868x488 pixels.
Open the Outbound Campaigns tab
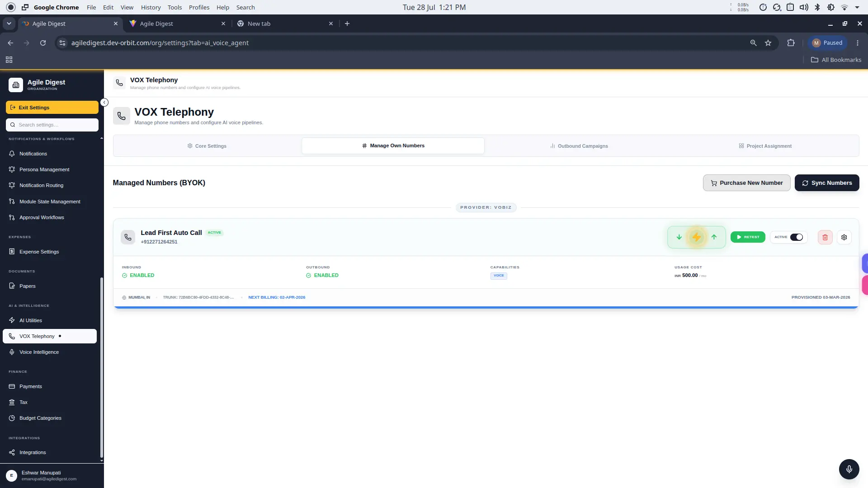point(579,146)
